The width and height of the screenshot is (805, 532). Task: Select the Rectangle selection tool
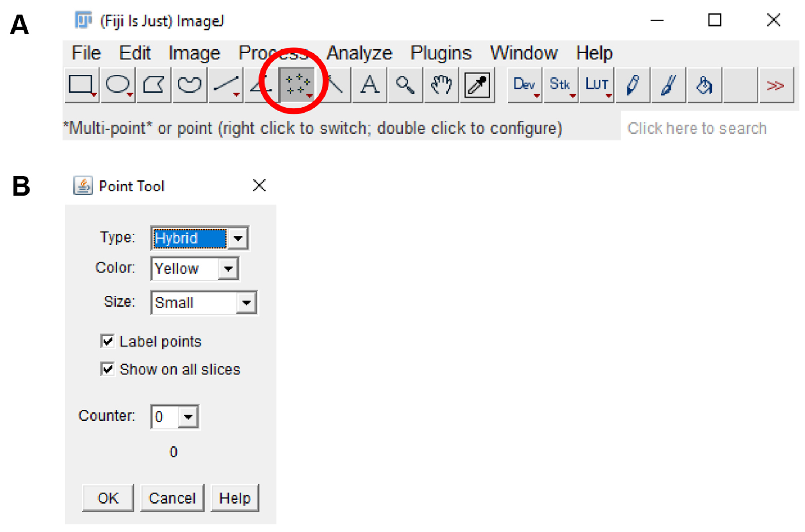pyautogui.click(x=82, y=85)
